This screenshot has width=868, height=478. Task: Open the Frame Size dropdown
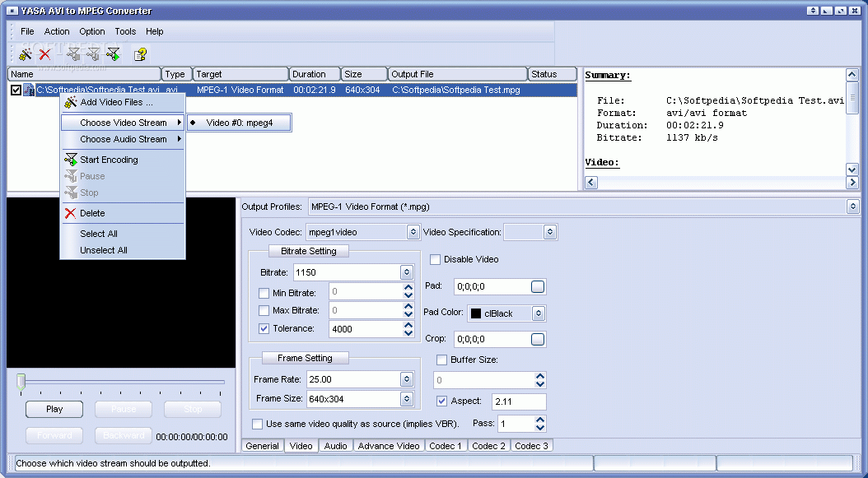[406, 399]
